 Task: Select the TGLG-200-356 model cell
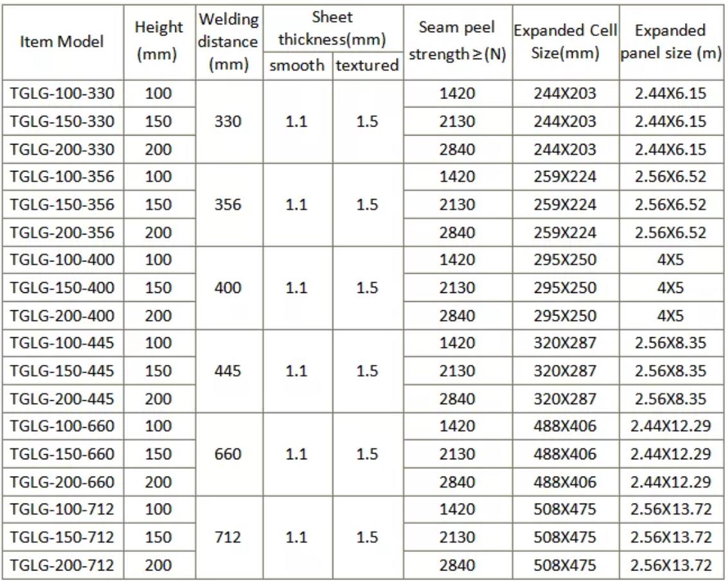62,233
